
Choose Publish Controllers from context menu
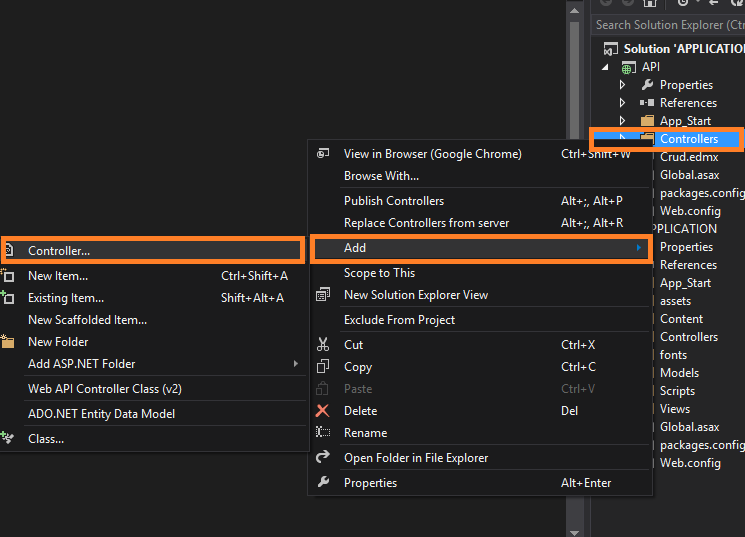click(x=394, y=201)
